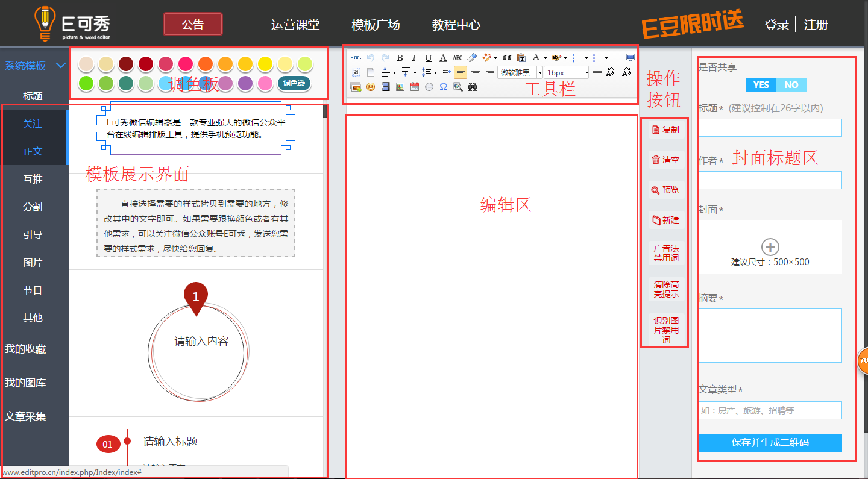Viewport: 868px width, 479px height.
Task: Toggle italic formatting
Action: coord(414,58)
